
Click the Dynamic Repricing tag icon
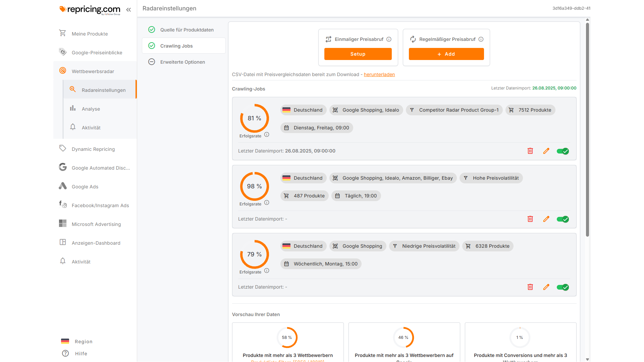(x=63, y=148)
